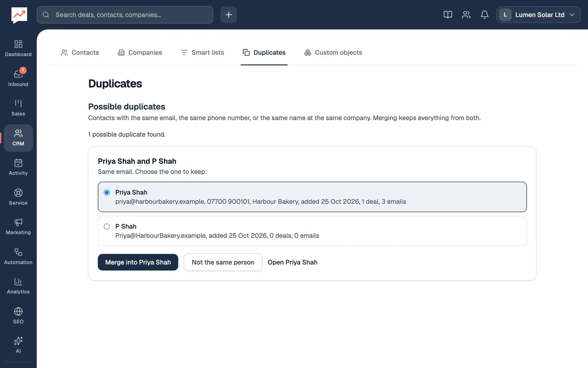
Task: Open the Dashboard section
Action: (x=18, y=49)
